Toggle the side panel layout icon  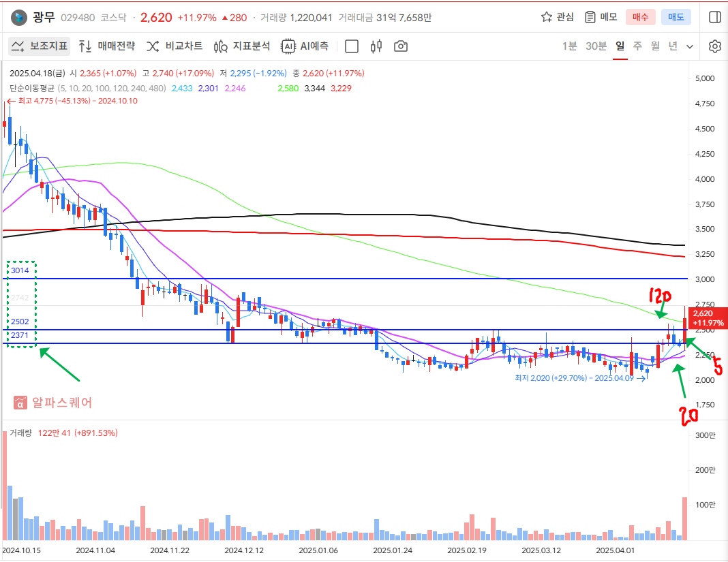click(x=714, y=17)
